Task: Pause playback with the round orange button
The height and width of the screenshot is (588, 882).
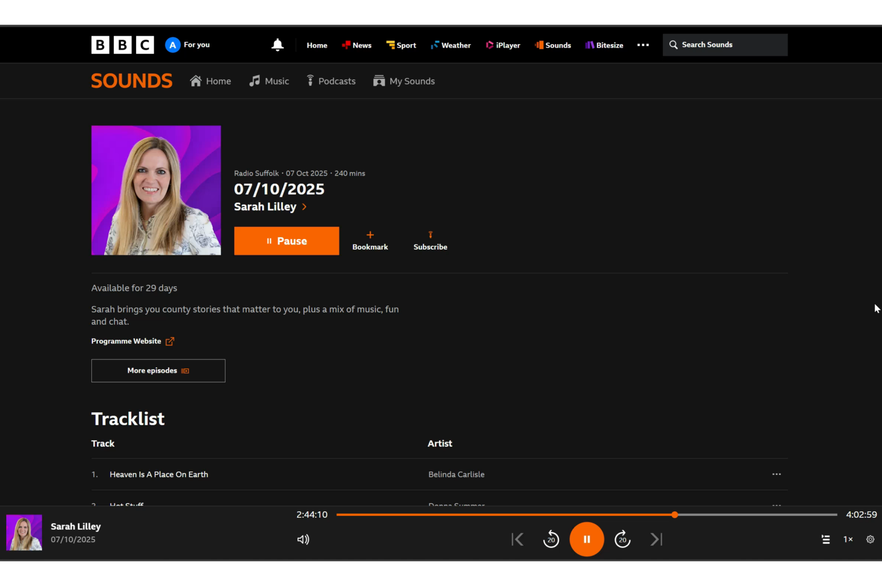Action: click(587, 539)
